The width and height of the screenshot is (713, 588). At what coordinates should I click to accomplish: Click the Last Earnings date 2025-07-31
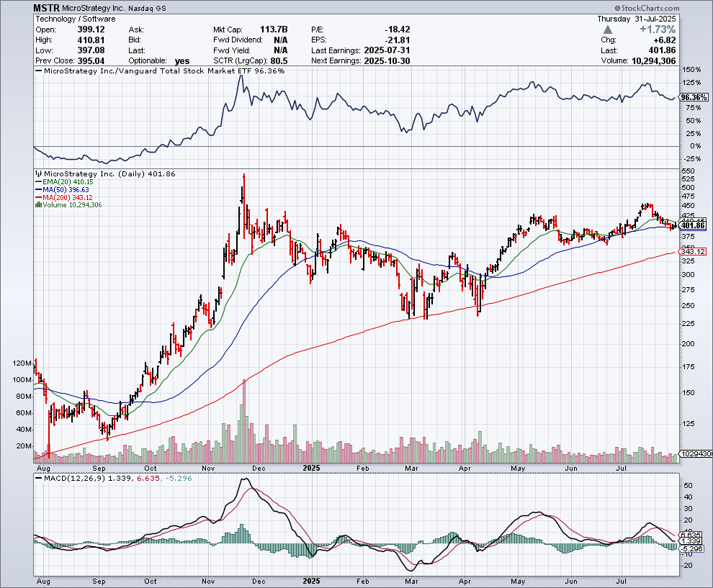point(387,50)
